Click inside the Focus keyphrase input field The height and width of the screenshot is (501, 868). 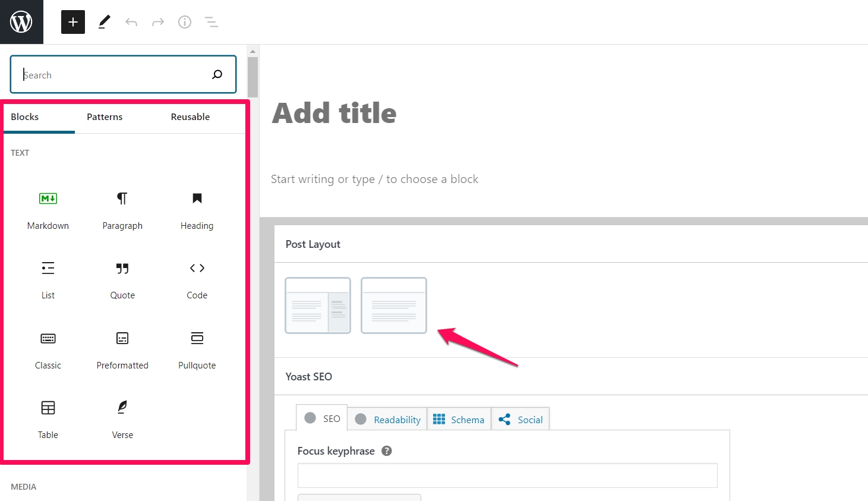(507, 475)
